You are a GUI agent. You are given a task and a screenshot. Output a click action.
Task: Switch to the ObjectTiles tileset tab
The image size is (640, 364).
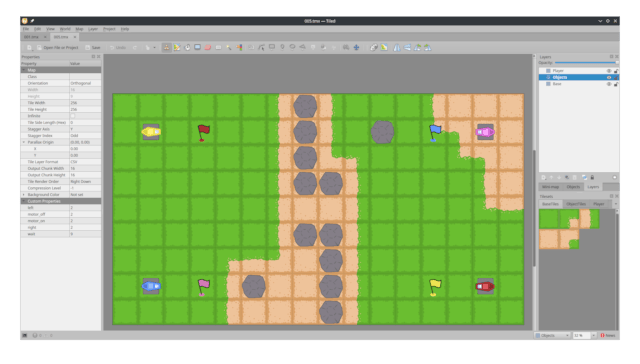tap(576, 204)
